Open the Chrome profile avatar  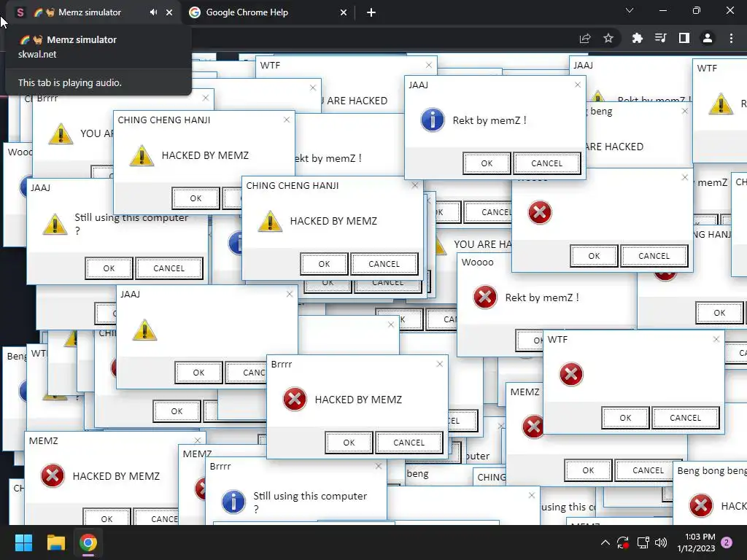[x=708, y=38]
